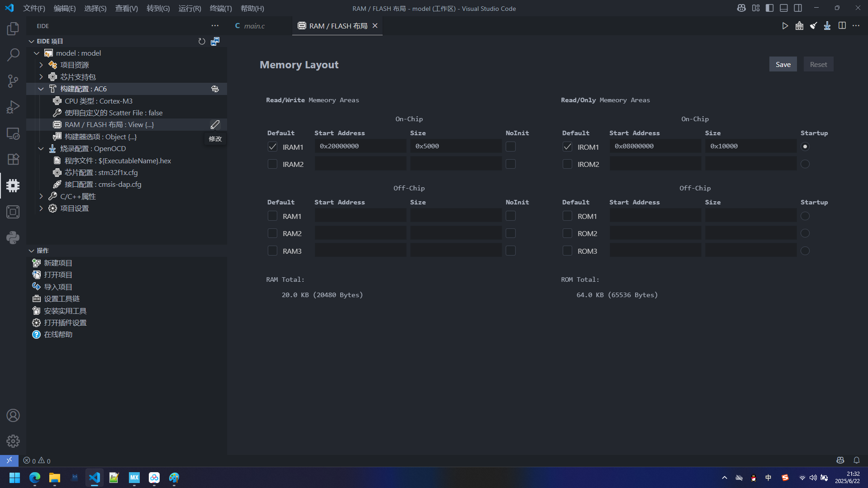Viewport: 868px width, 488px height.
Task: Click the Python extension icon in sidebar
Action: [x=13, y=237]
